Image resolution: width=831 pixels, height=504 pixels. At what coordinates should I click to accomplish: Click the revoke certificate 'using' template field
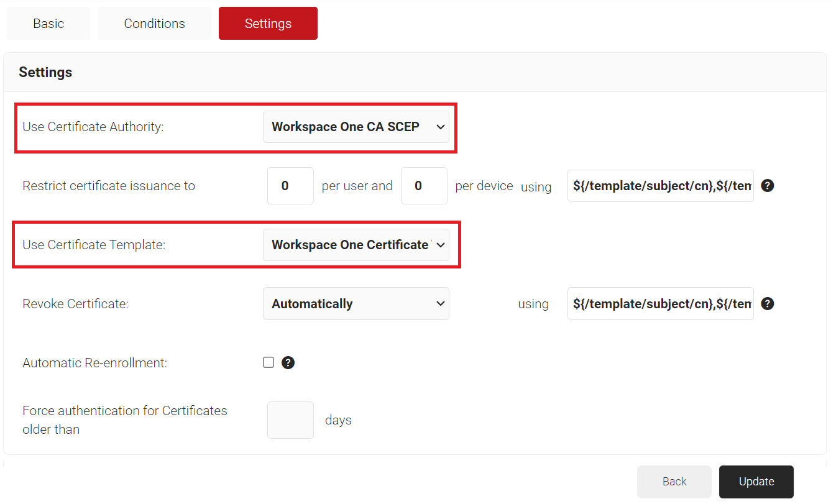coord(661,304)
